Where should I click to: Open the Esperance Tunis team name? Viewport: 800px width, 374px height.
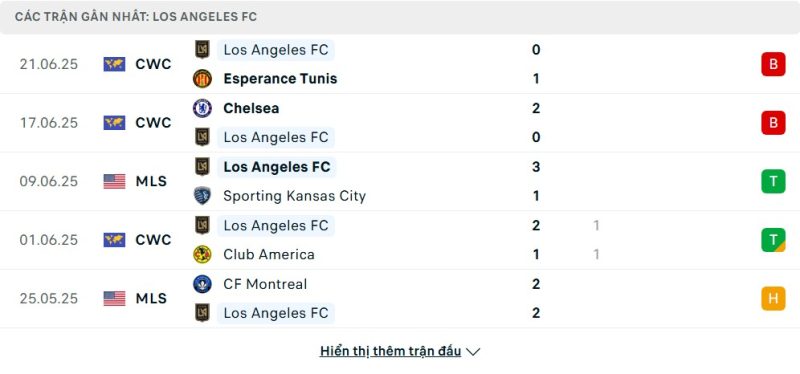[280, 79]
